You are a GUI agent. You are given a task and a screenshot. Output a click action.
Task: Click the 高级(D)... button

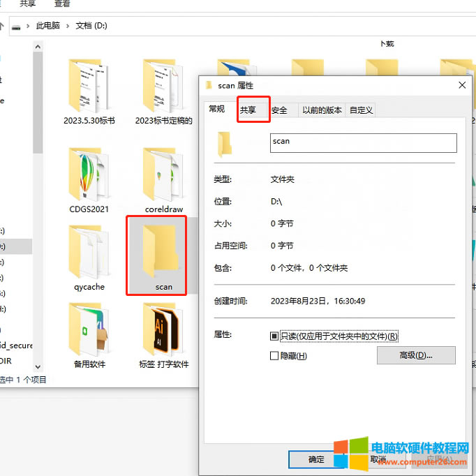pyautogui.click(x=416, y=355)
